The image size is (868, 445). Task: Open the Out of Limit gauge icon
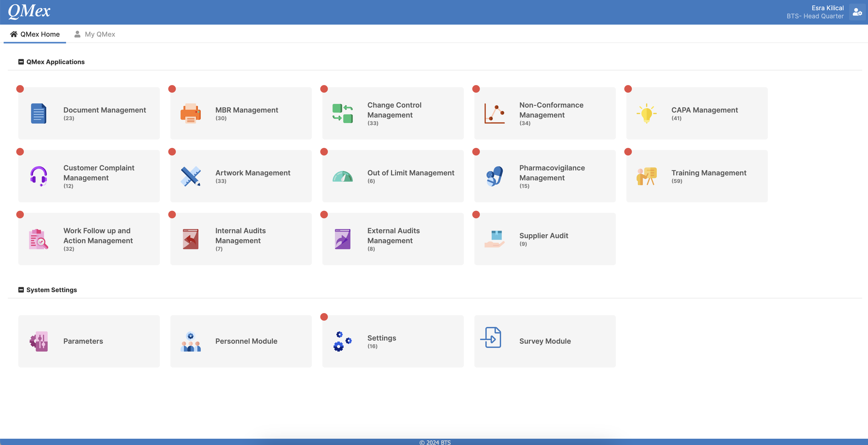pyautogui.click(x=342, y=176)
